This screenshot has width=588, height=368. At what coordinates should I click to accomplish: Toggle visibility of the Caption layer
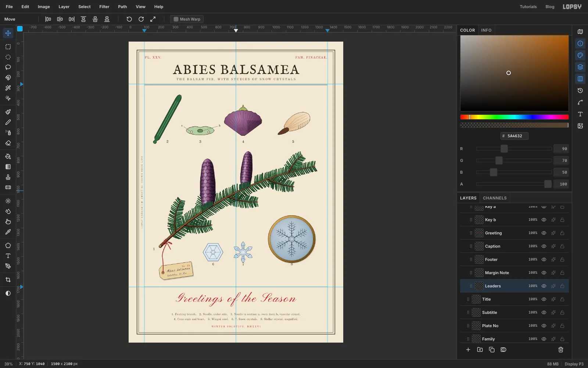(544, 246)
